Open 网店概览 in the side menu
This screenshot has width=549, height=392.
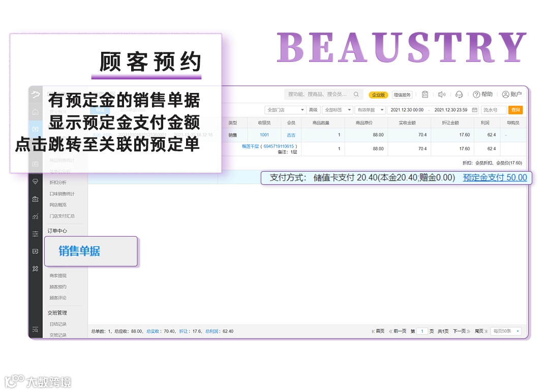click(x=58, y=205)
